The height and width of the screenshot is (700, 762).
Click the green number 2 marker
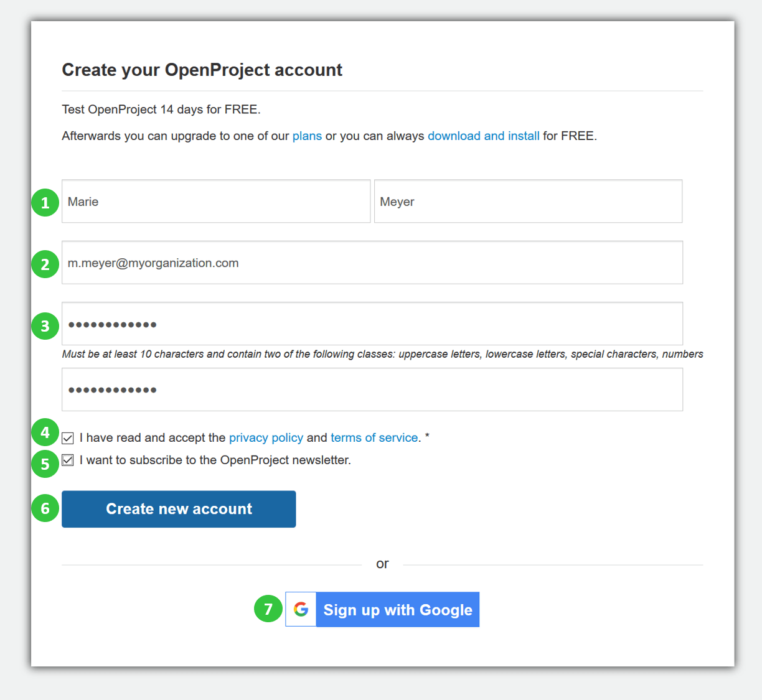[x=45, y=264]
